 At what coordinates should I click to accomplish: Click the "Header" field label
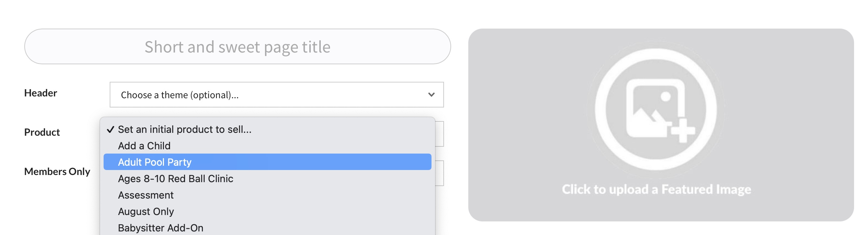click(41, 93)
